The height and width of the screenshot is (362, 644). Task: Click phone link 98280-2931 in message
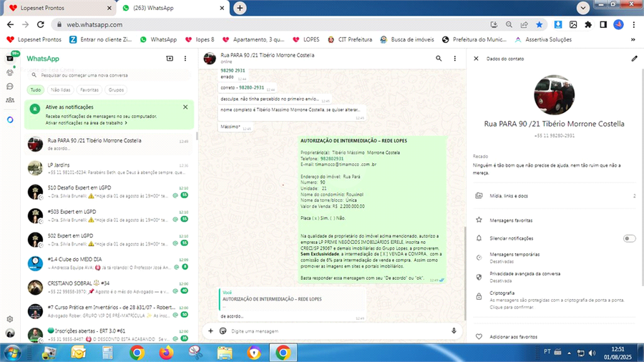(251, 87)
